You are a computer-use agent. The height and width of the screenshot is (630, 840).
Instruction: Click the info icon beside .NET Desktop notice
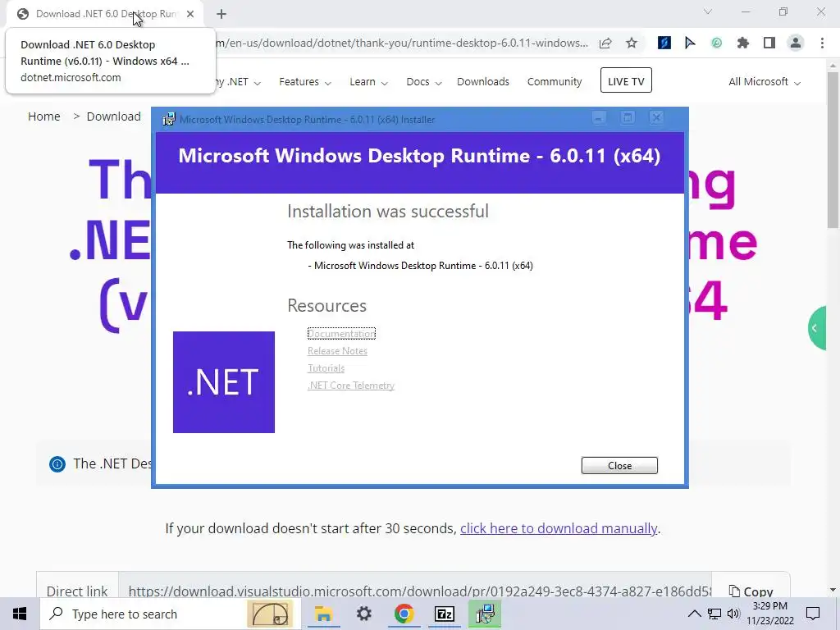pyautogui.click(x=57, y=464)
